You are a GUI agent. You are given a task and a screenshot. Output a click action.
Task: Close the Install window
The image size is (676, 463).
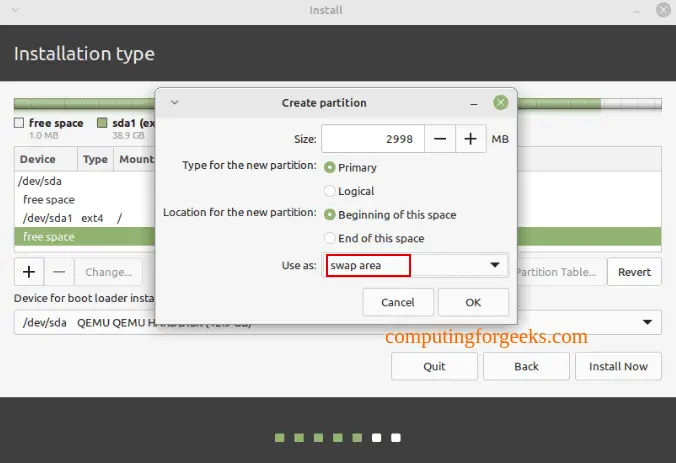pyautogui.click(x=663, y=9)
